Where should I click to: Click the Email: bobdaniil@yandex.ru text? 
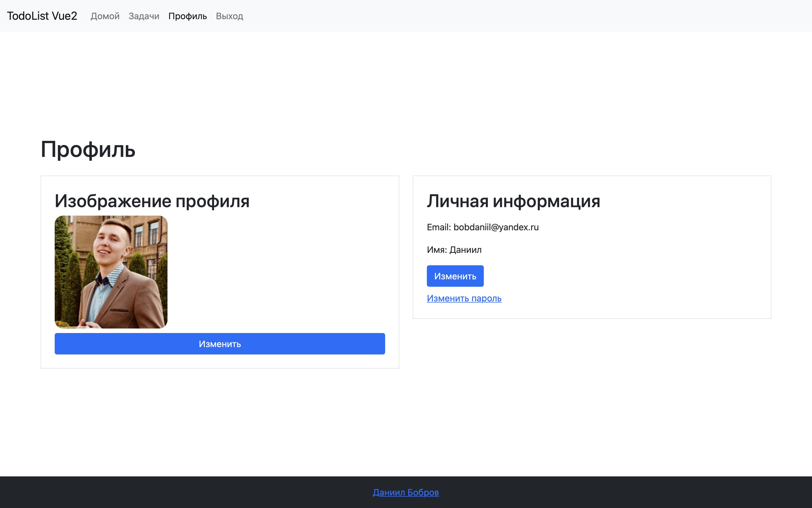[x=482, y=227]
